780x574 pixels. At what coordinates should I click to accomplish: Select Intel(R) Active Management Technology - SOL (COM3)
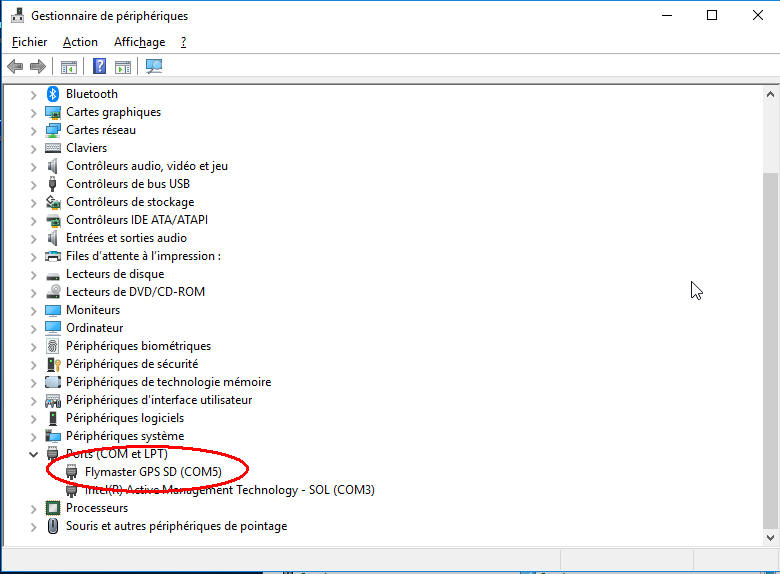(x=230, y=490)
